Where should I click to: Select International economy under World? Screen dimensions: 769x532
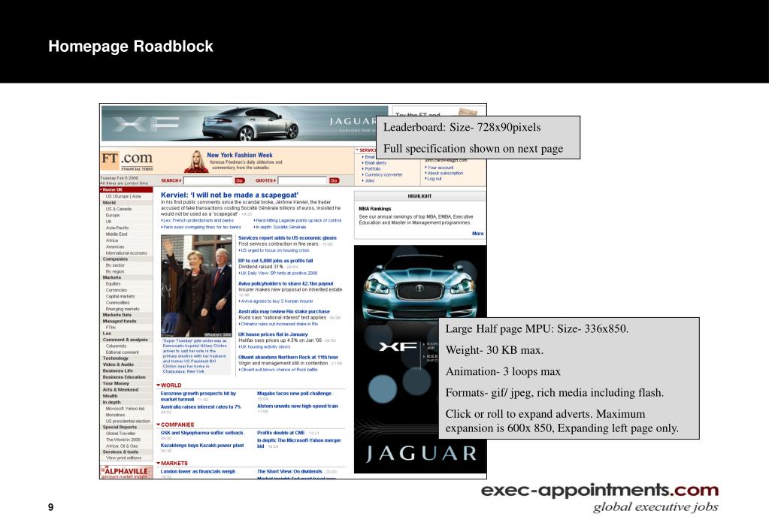126,253
